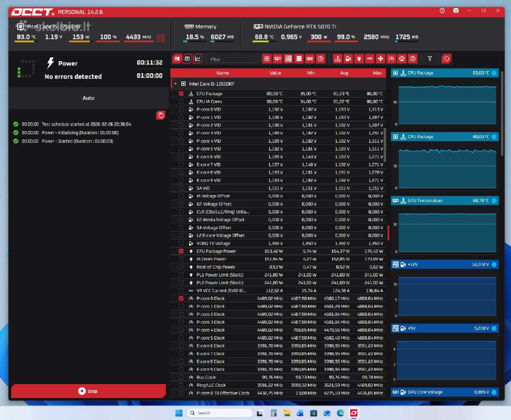
Task: Switch to graph-only monitoring view
Action: [198, 59]
